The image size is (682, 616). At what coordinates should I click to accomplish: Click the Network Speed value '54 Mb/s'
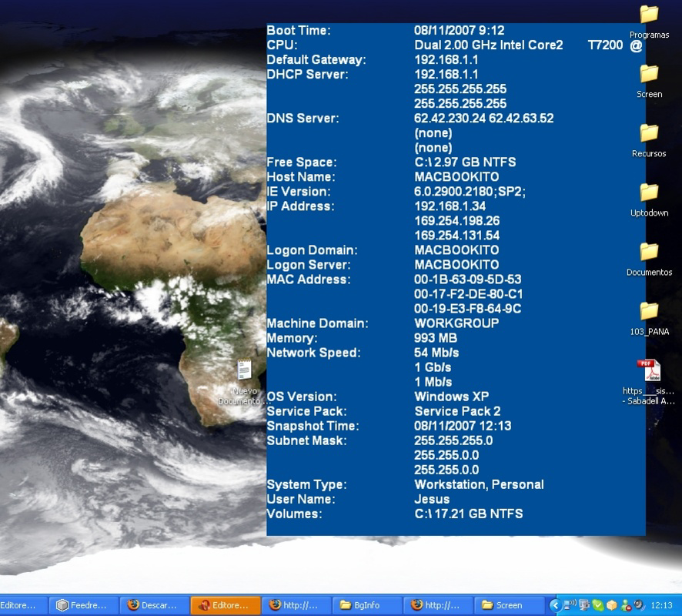(x=436, y=353)
